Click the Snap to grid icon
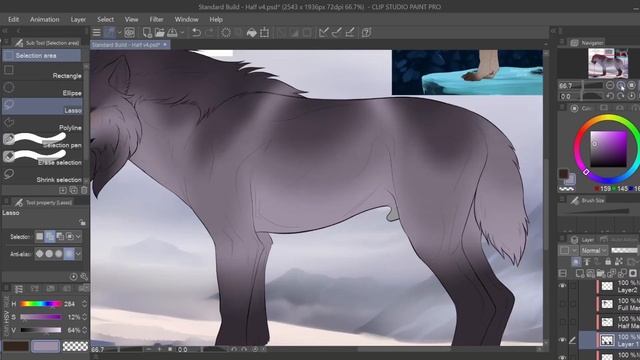 [350, 33]
